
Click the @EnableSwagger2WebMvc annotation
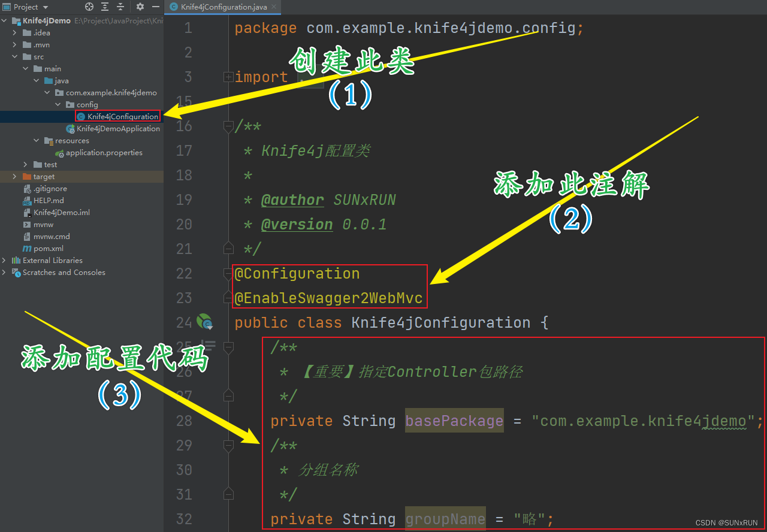tap(328, 298)
